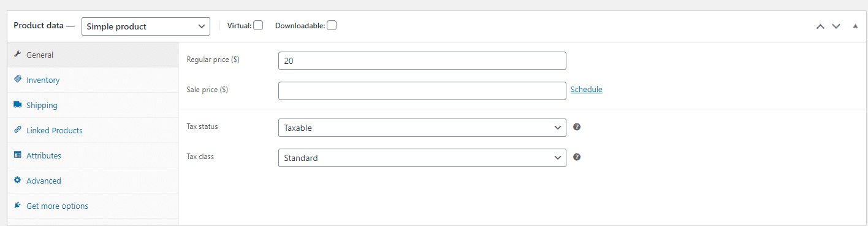Screen dimensions: 868x226
Task: Open the Tax status Taxable dropdown
Action: pyautogui.click(x=422, y=128)
